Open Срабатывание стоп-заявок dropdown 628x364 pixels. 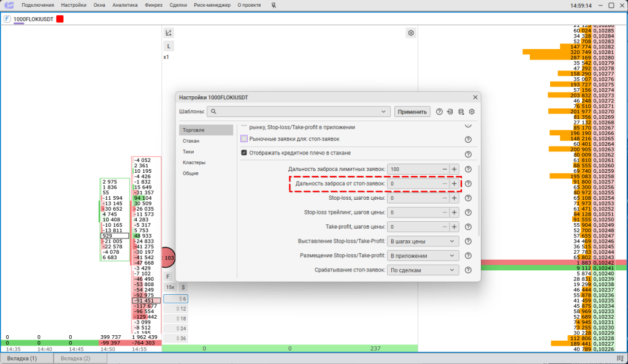click(423, 270)
